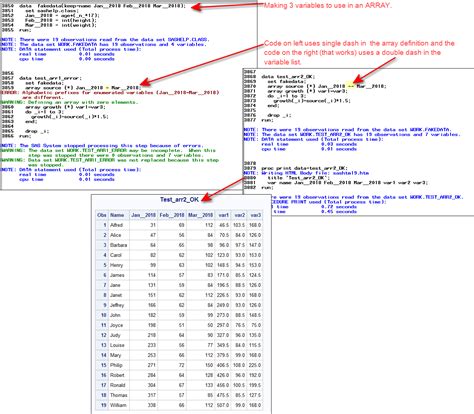
Task: Click the 'Feb__2018 = int(height);' log line
Action: pos(61,20)
